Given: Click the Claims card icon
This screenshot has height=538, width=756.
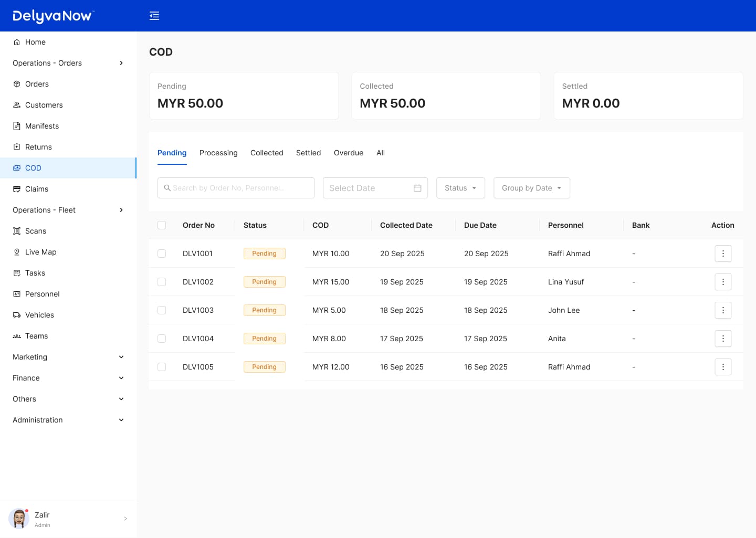Looking at the screenshot, I should point(17,189).
